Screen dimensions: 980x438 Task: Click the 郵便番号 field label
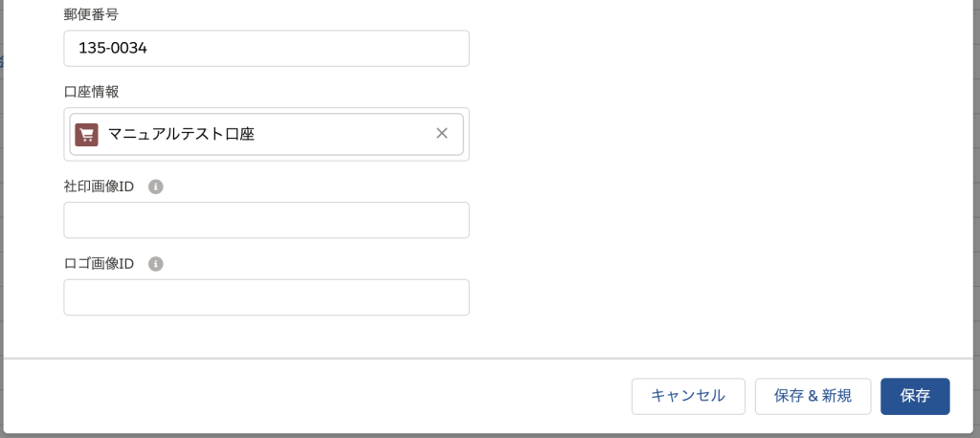coord(91,15)
